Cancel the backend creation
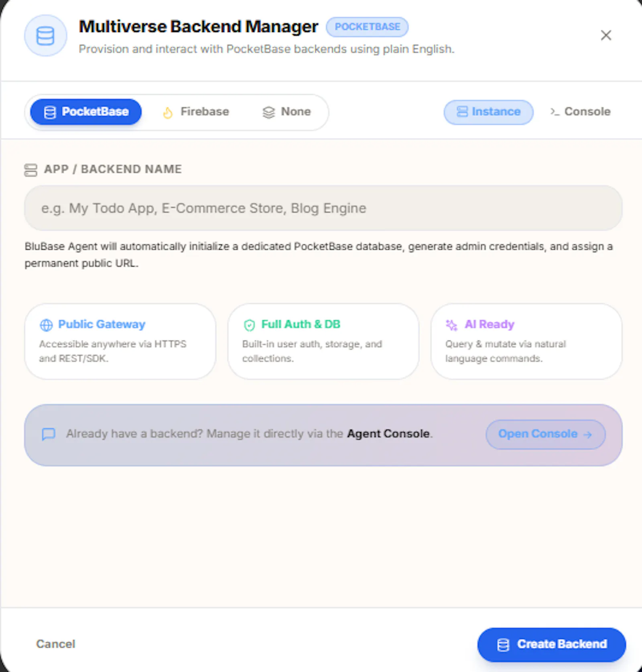The height and width of the screenshot is (672, 642). click(55, 644)
